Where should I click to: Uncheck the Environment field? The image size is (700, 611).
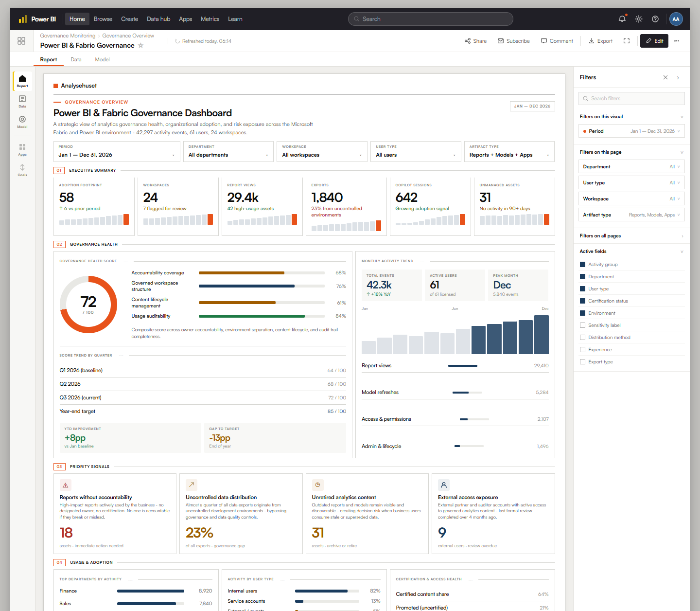click(582, 313)
